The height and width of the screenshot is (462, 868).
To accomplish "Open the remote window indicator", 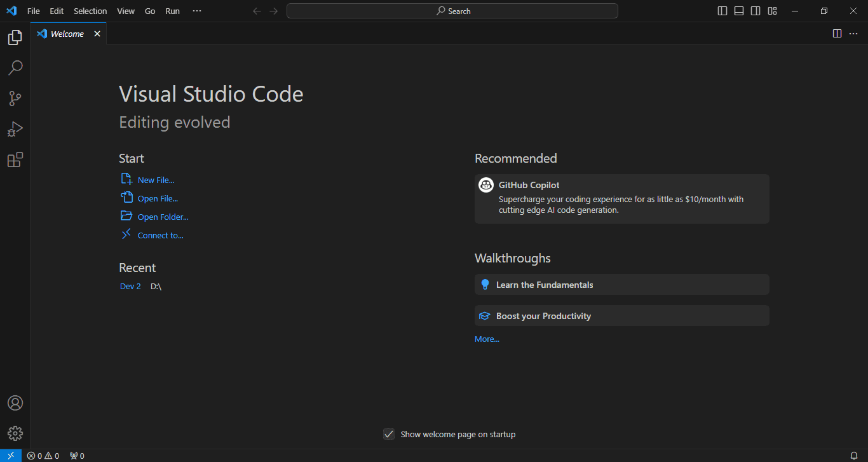I will [10, 455].
